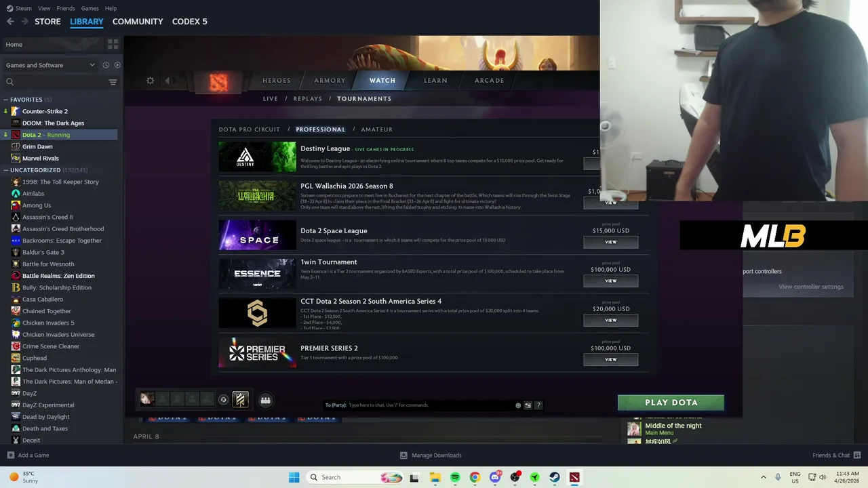The image size is (868, 488).
Task: Switch to Dota LEARN tab
Action: coord(435,81)
